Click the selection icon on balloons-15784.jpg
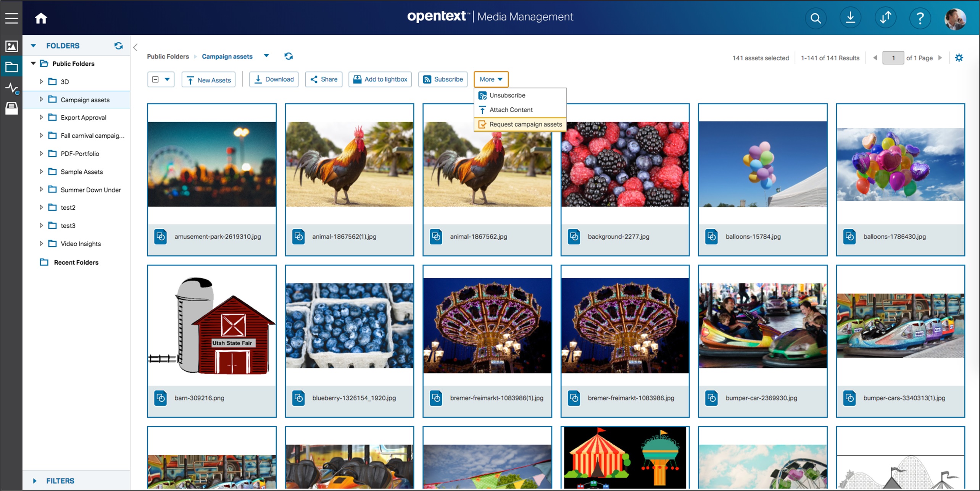Viewport: 980px width, 491px height. 712,237
